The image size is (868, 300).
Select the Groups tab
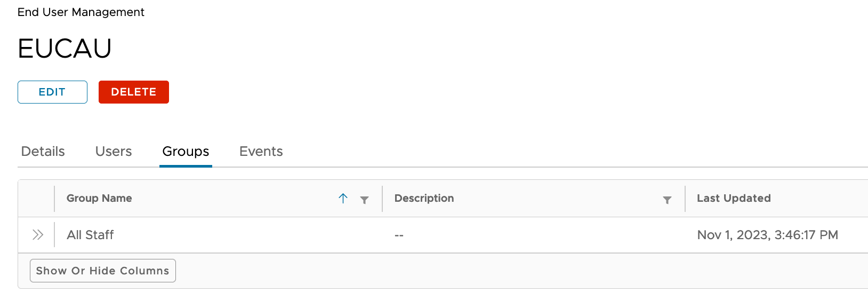pos(186,152)
